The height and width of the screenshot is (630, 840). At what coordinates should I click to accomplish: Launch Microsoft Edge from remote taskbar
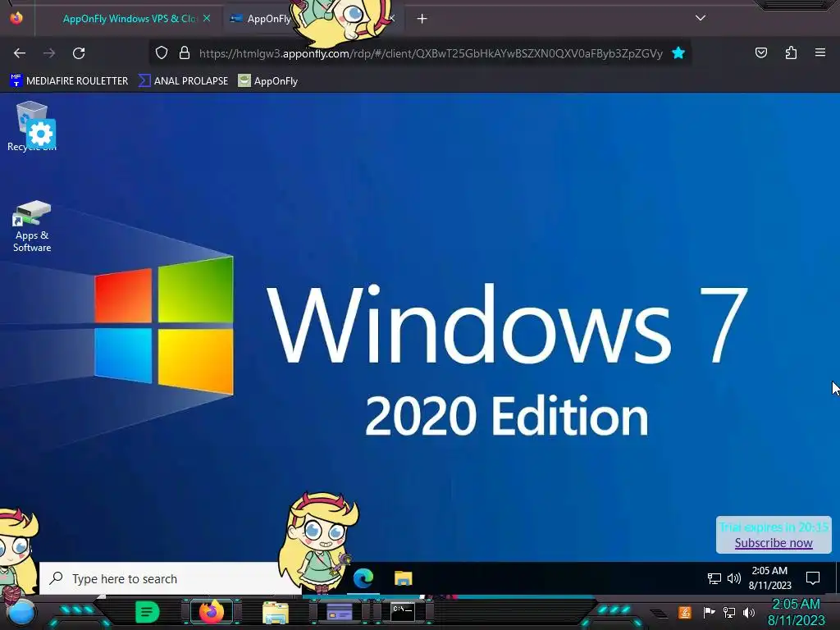[363, 578]
